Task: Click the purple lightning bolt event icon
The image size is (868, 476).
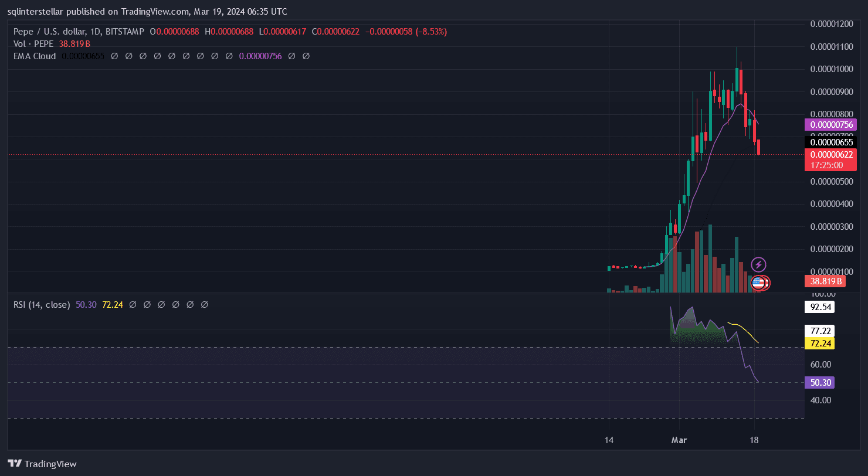Action: coord(758,264)
